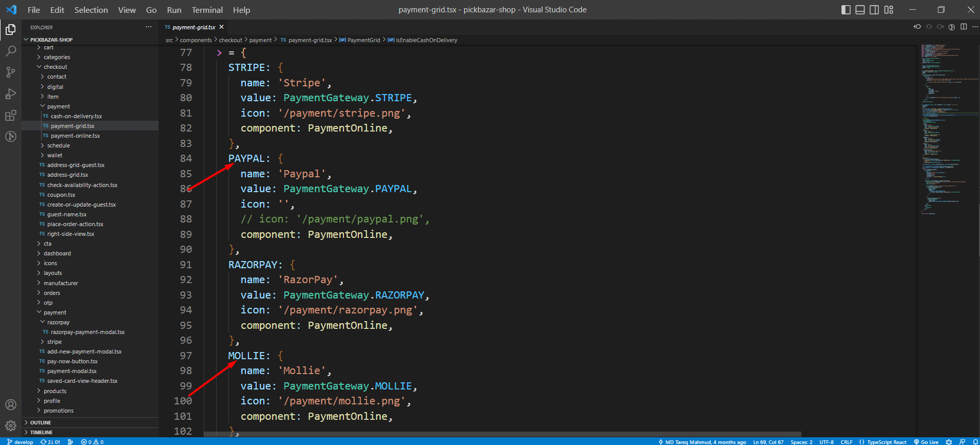This screenshot has width=980, height=445.
Task: Toggle the primary side bar visibility
Action: click(x=846, y=10)
